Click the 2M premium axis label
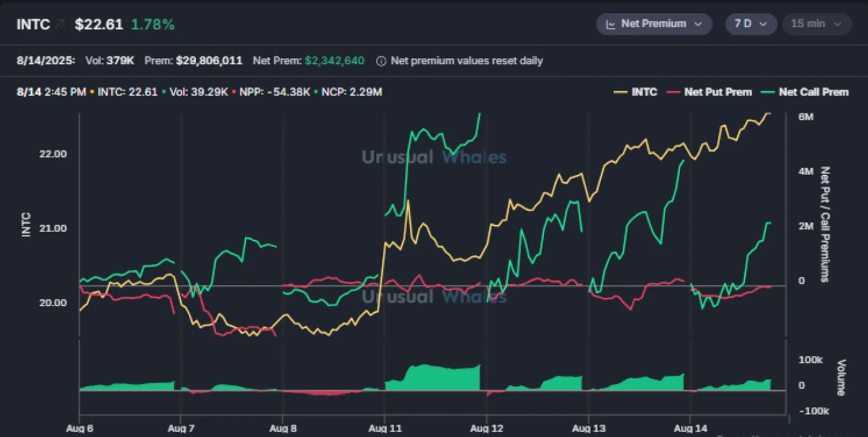 [806, 226]
